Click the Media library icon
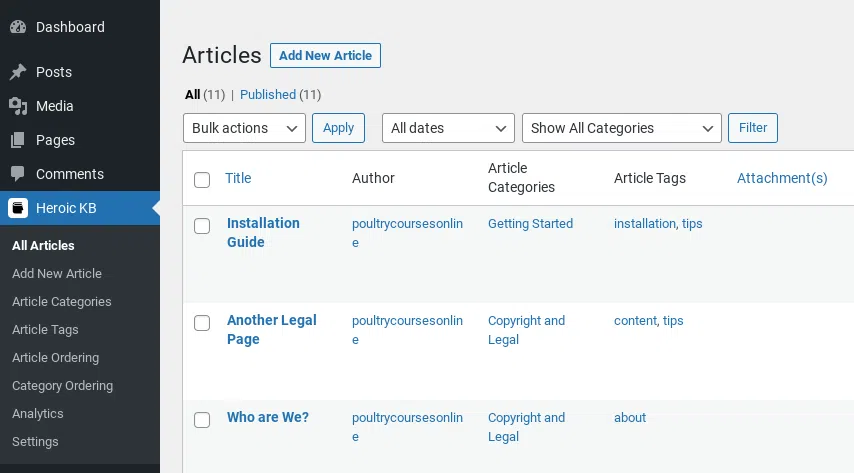 pyautogui.click(x=18, y=106)
